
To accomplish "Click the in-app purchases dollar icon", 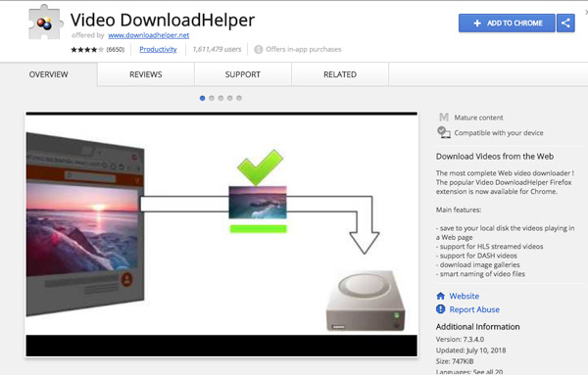I will pyautogui.click(x=259, y=50).
